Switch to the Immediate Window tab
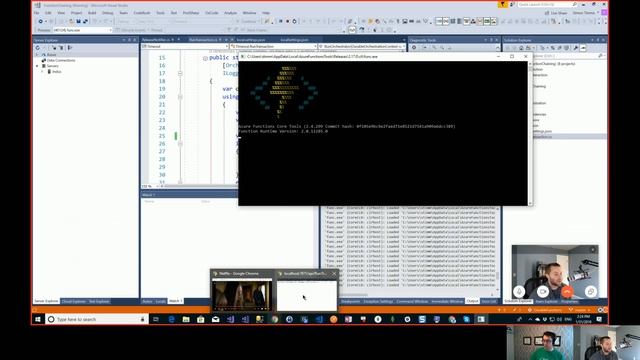The width and height of the screenshot is (640, 360). 447,301
